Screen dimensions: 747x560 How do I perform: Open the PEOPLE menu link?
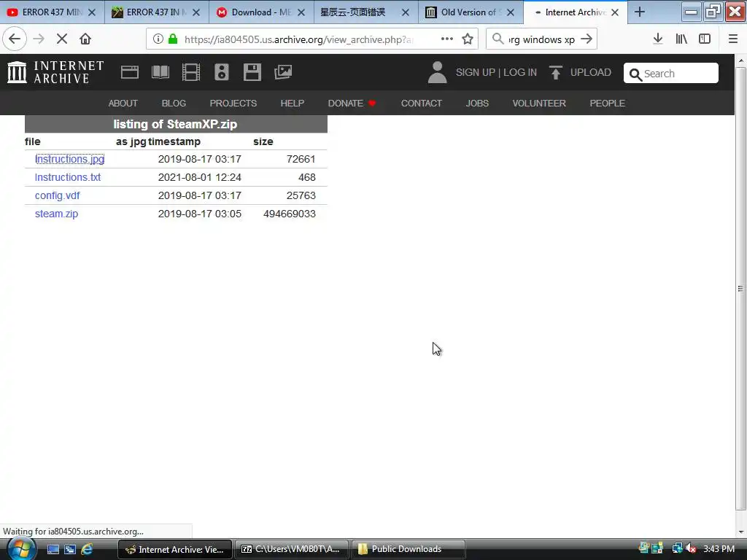608,104
